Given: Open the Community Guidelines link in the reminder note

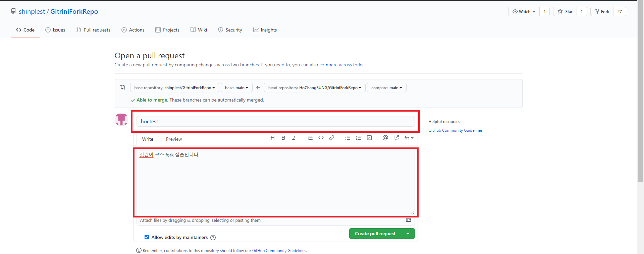Looking at the screenshot, I should click(279, 251).
